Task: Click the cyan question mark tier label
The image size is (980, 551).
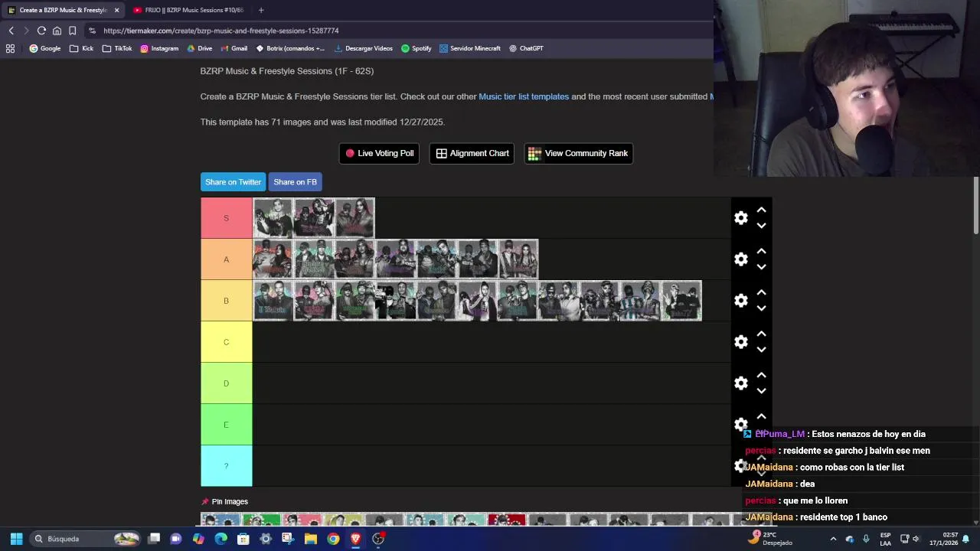Action: click(x=226, y=466)
